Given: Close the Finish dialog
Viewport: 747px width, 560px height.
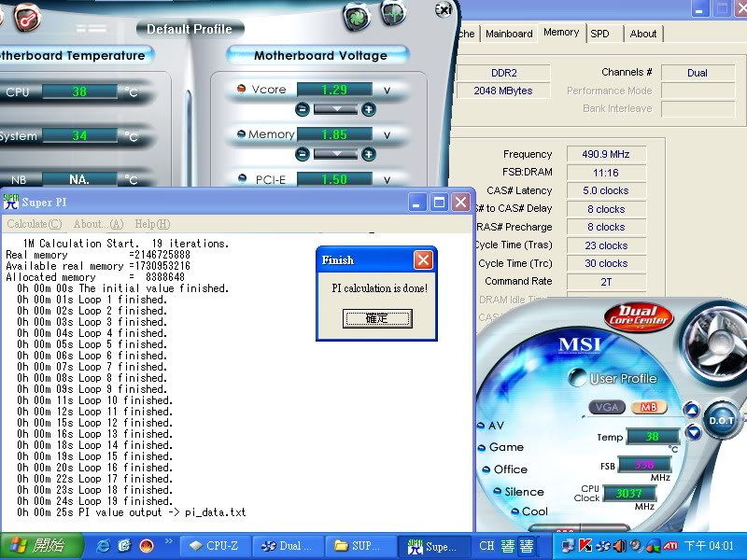Looking at the screenshot, I should click(x=423, y=260).
